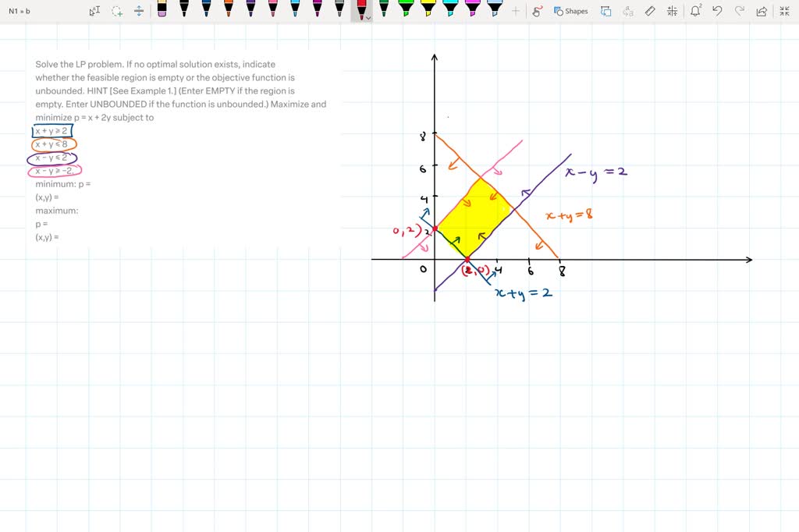Click the selected red pen
This screenshot has height=532, width=799.
click(360, 9)
